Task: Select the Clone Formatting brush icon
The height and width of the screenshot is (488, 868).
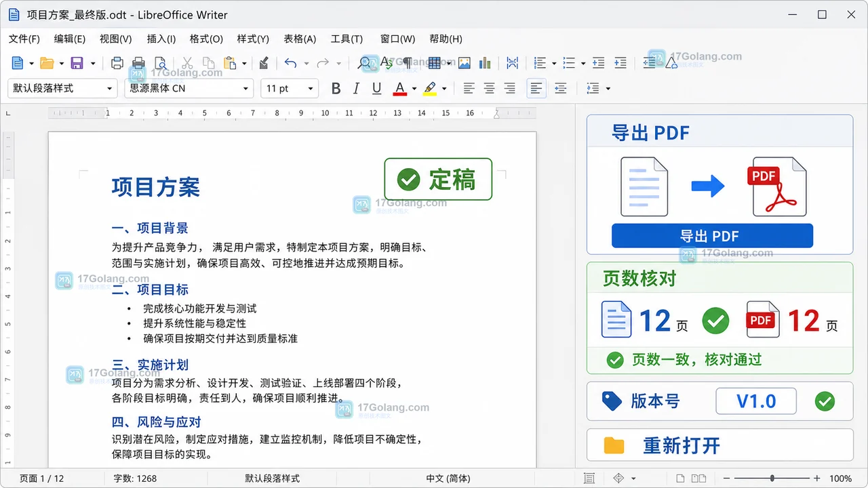Action: 264,63
